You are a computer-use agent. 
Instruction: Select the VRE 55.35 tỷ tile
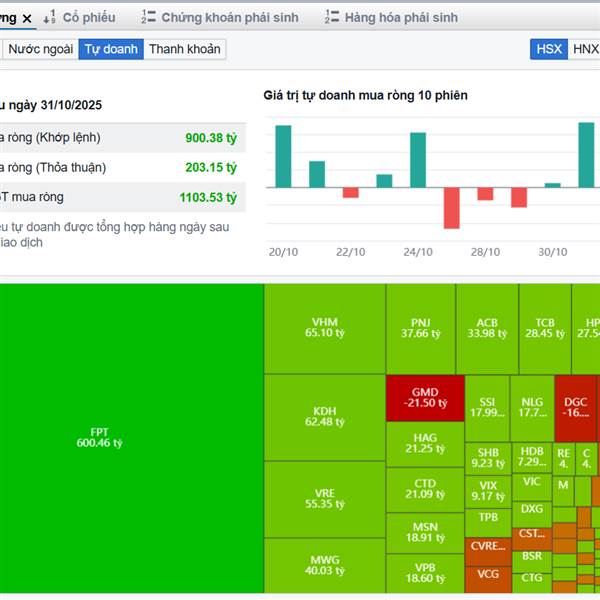point(325,499)
